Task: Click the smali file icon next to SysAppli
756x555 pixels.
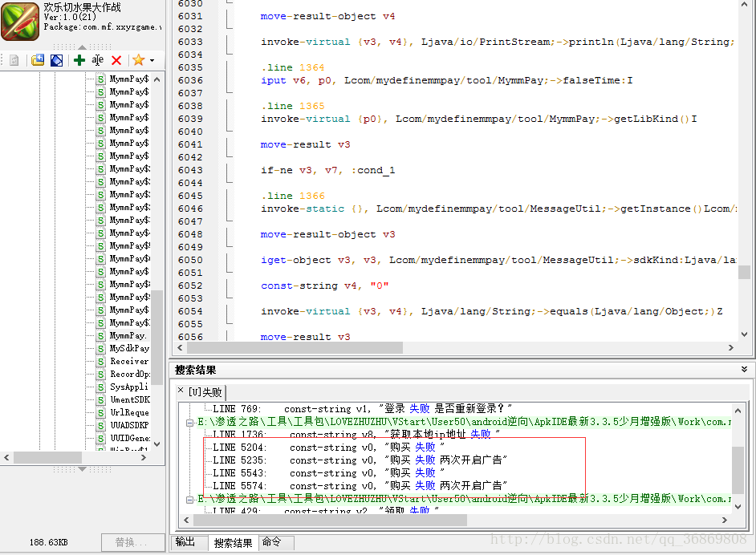Action: click(x=100, y=387)
